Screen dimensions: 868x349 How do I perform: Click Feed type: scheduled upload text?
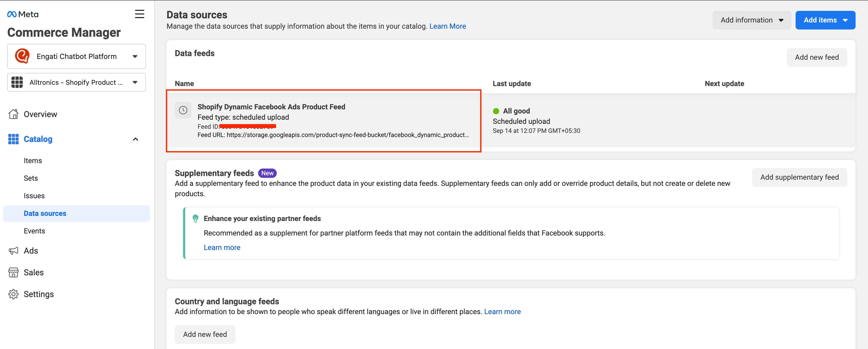(243, 117)
